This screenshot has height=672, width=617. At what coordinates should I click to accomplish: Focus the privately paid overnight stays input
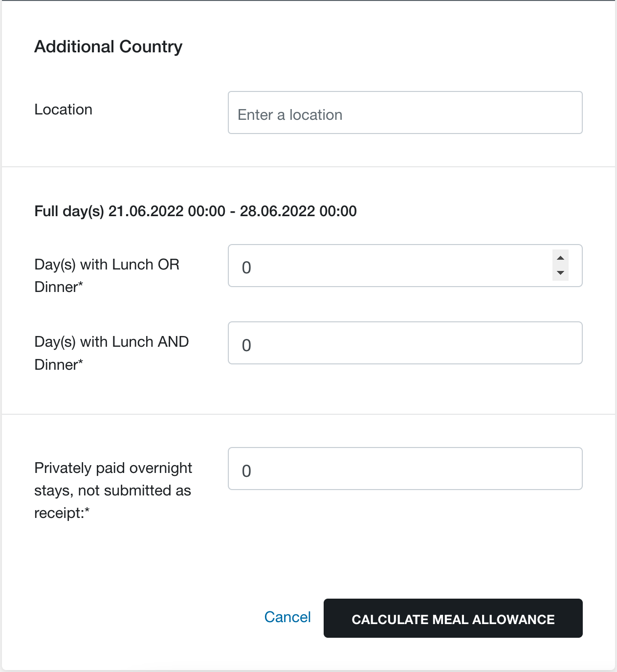[405, 469]
